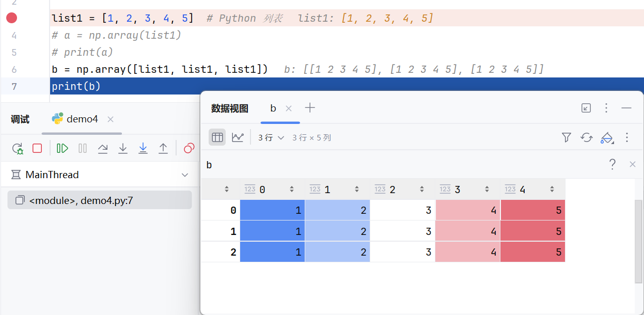Open help via the question mark
This screenshot has width=644, height=315.
[x=612, y=164]
